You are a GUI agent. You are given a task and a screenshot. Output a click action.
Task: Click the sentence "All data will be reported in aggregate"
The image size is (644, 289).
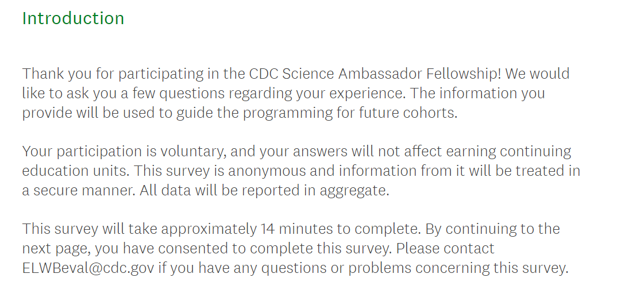pyautogui.click(x=264, y=191)
